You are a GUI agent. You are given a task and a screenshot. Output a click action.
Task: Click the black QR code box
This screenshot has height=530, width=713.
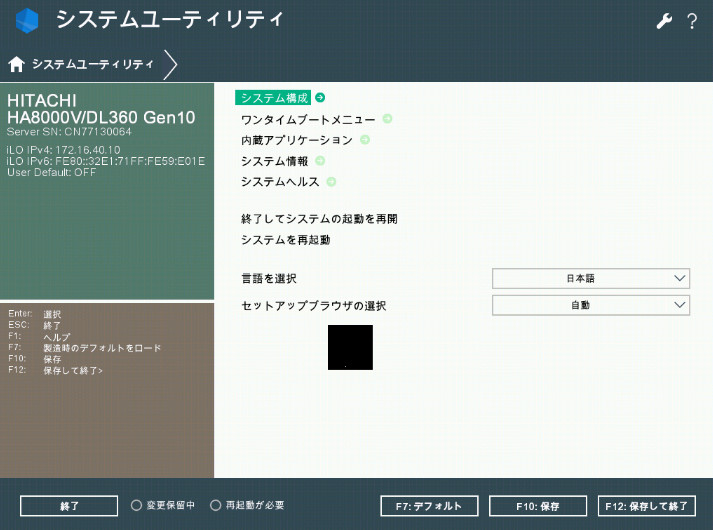[x=350, y=347]
